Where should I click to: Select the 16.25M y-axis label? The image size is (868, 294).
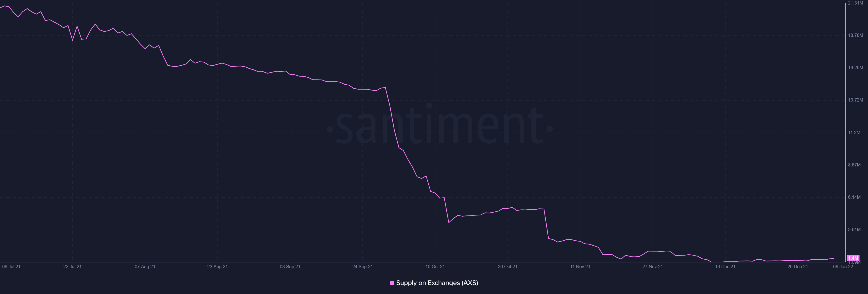click(856, 68)
